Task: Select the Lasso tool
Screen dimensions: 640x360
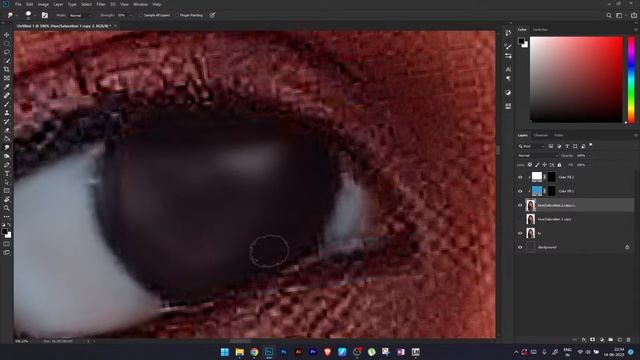Action: click(x=7, y=52)
